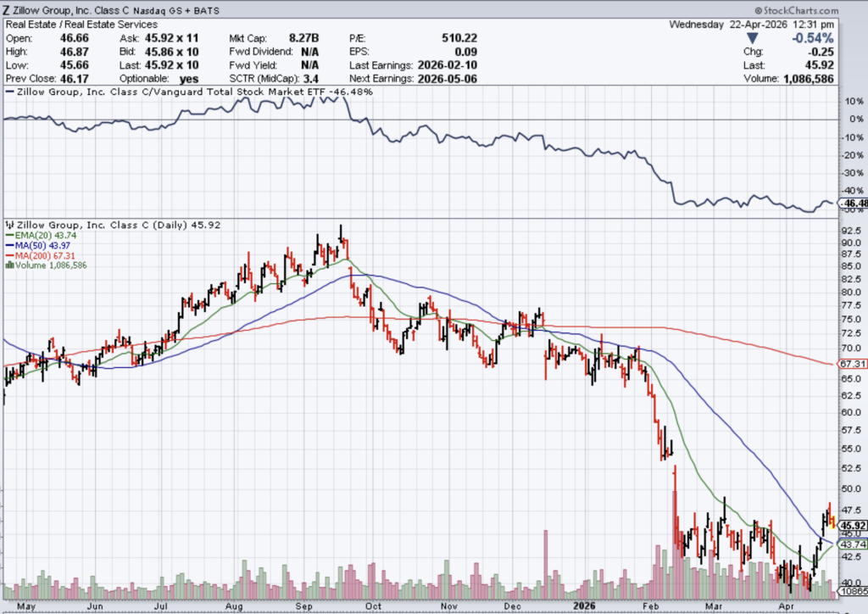Click the Nasdaq GS + BATS exchange label
Viewport: 868px width, 614px height.
[x=176, y=11]
